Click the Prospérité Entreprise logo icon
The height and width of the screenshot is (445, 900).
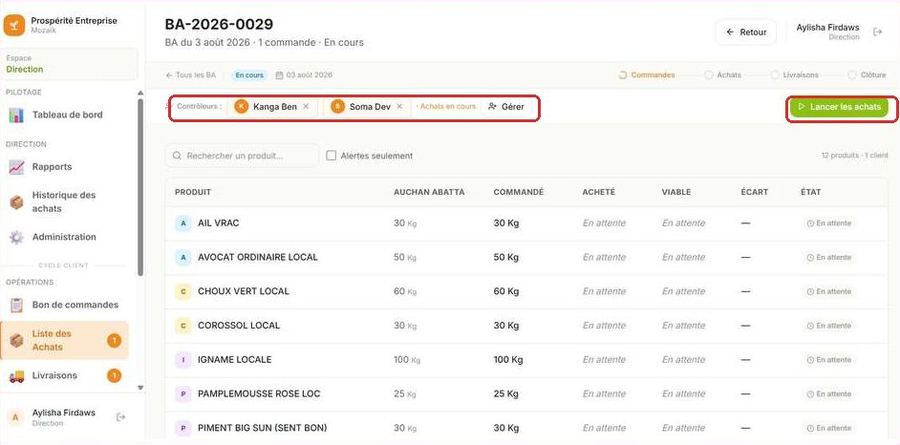tap(14, 25)
